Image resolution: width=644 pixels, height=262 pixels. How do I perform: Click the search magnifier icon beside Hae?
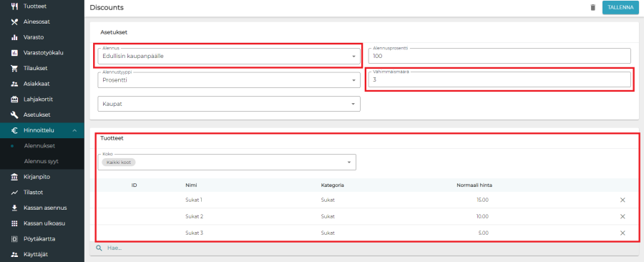[x=99, y=248]
